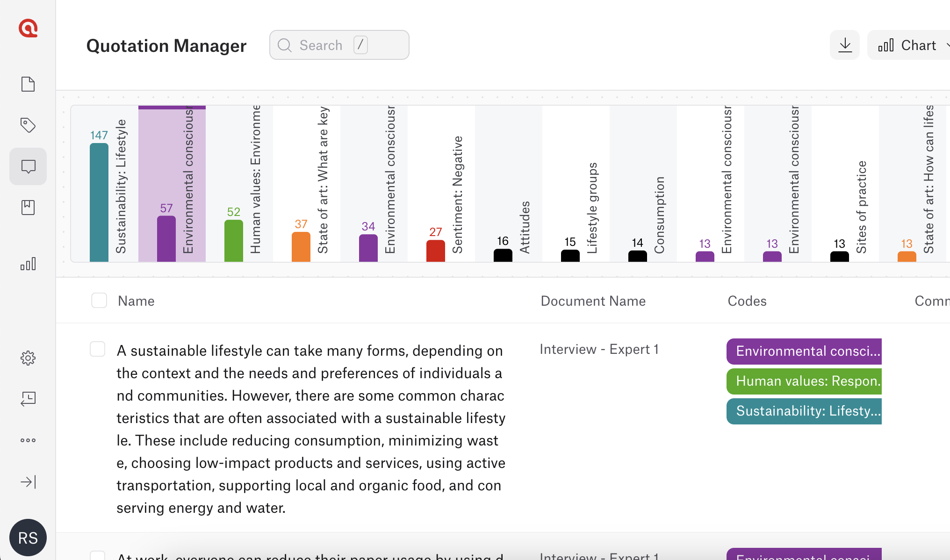Click the Human values: Respon. code tag
Viewport: 950px width, 560px height.
[804, 381]
